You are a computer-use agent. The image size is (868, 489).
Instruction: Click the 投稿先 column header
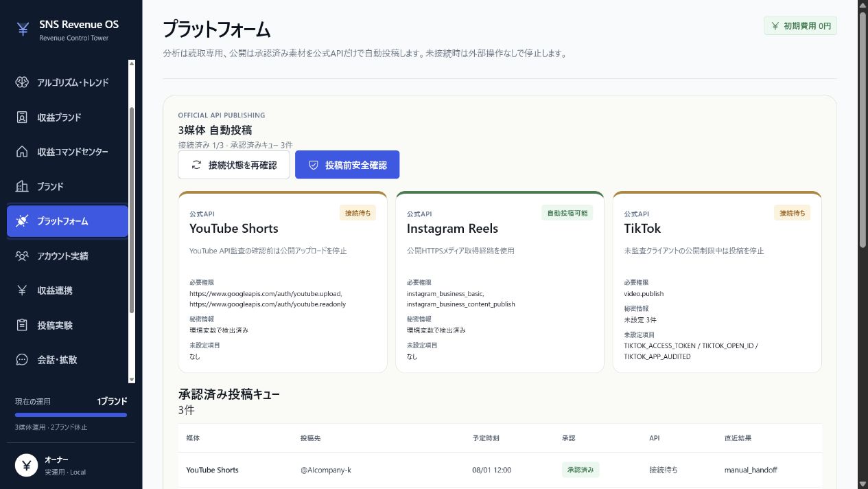[311, 437]
